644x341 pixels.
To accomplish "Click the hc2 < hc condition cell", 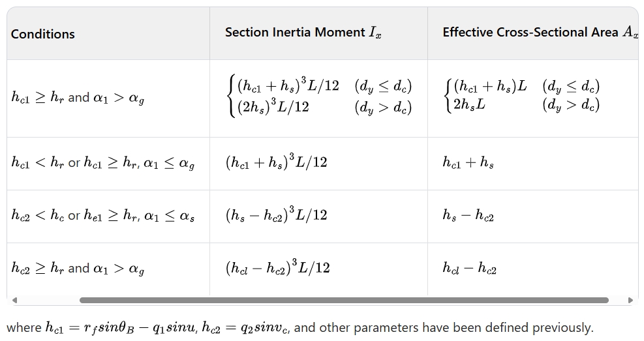I will [x=108, y=216].
